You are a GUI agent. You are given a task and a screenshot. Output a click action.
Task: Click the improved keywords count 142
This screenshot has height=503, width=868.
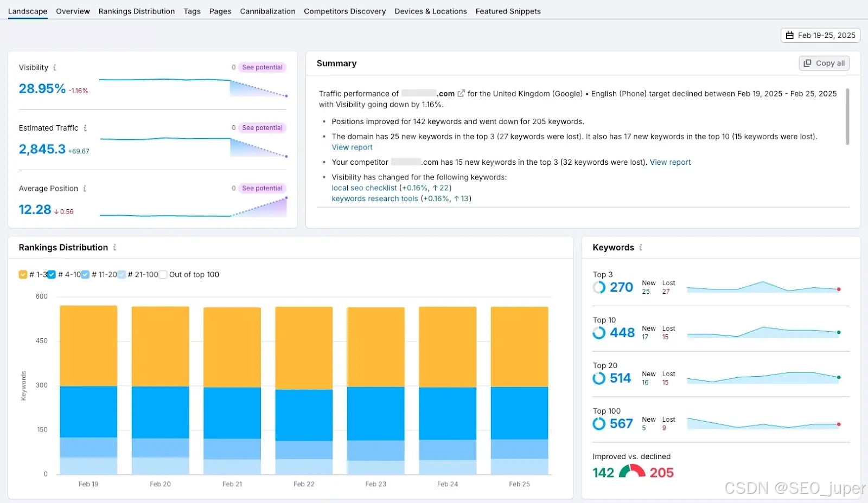coord(603,473)
